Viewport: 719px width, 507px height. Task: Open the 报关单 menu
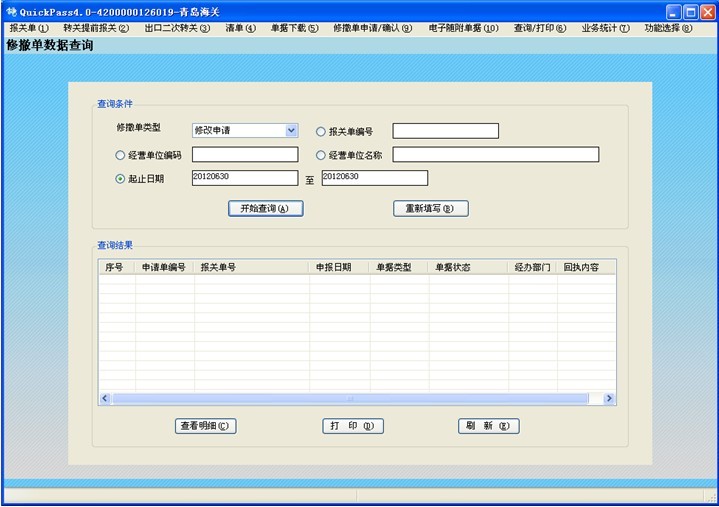(28, 28)
